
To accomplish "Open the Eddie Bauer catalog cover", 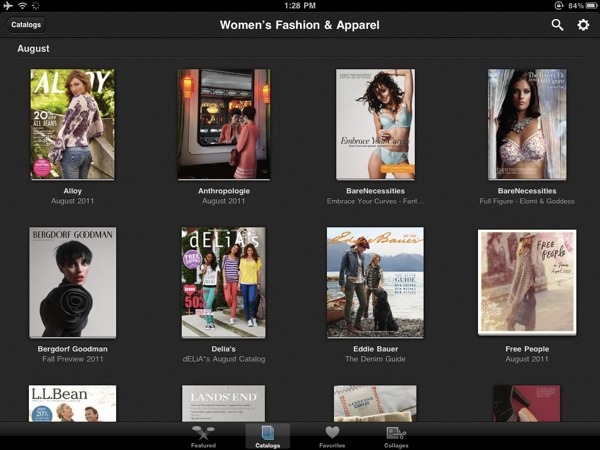I will tap(375, 282).
